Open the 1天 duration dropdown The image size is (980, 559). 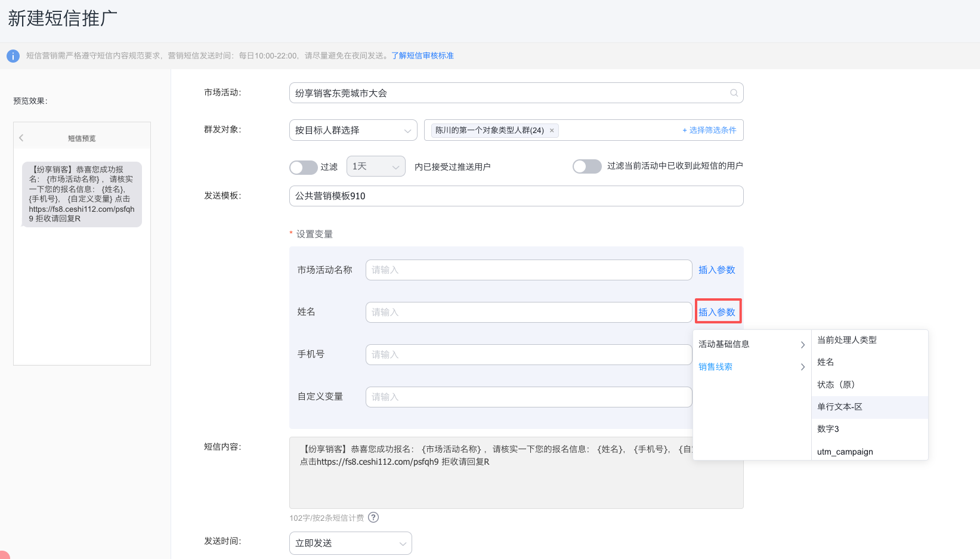click(375, 166)
